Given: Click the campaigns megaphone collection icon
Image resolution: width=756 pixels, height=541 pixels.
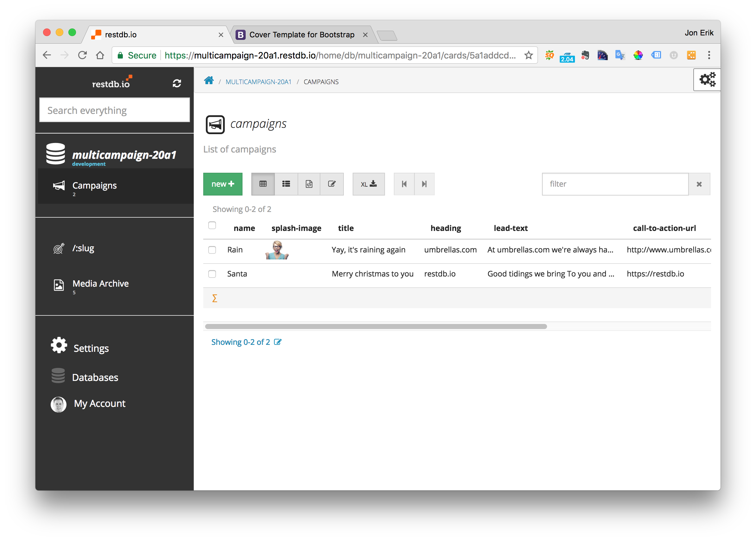Looking at the screenshot, I should pyautogui.click(x=215, y=125).
